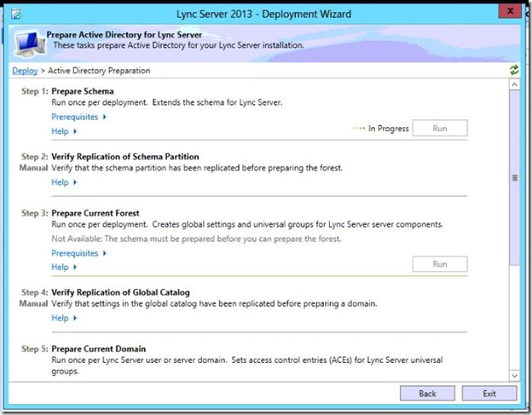
Task: Click Run button for Prepare Current Forest
Action: [440, 264]
